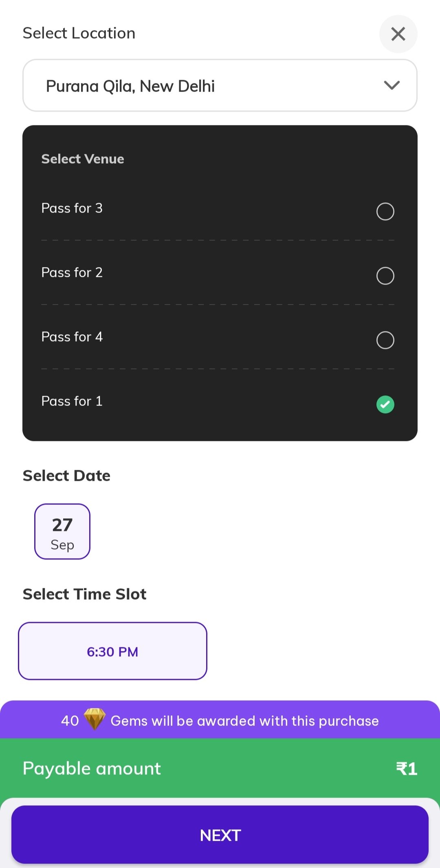Click the golden gem icon
This screenshot has width=440, height=868.
pos(95,719)
